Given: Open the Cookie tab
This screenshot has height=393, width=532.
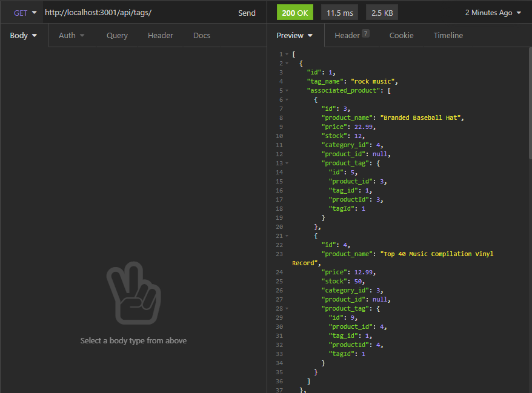Looking at the screenshot, I should tap(401, 36).
